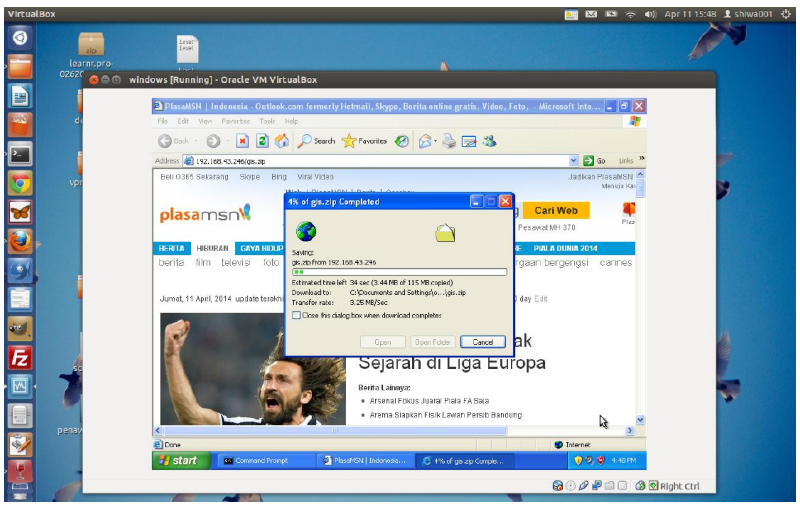Launch the Terminal from the Ubuntu launcher
800x506 pixels.
tap(19, 155)
